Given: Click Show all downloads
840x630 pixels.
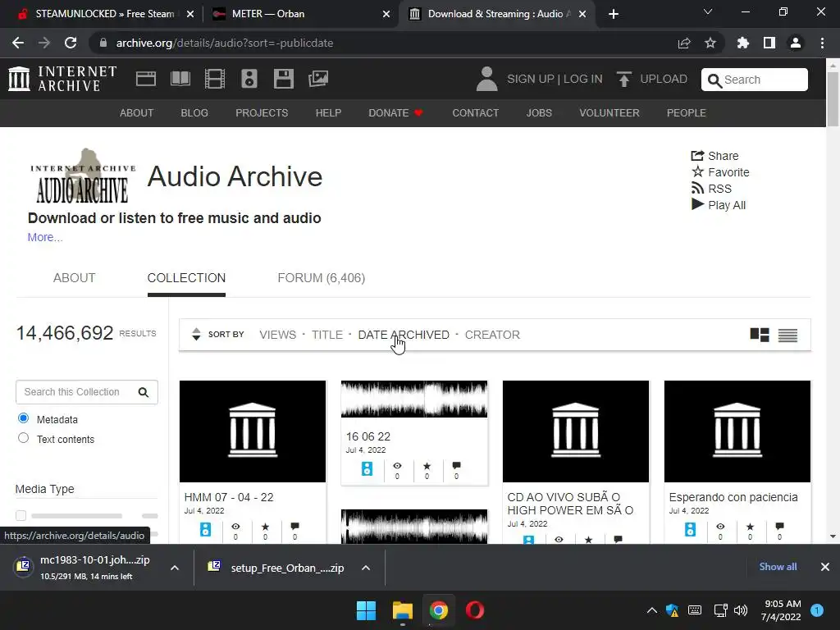Looking at the screenshot, I should (778, 567).
